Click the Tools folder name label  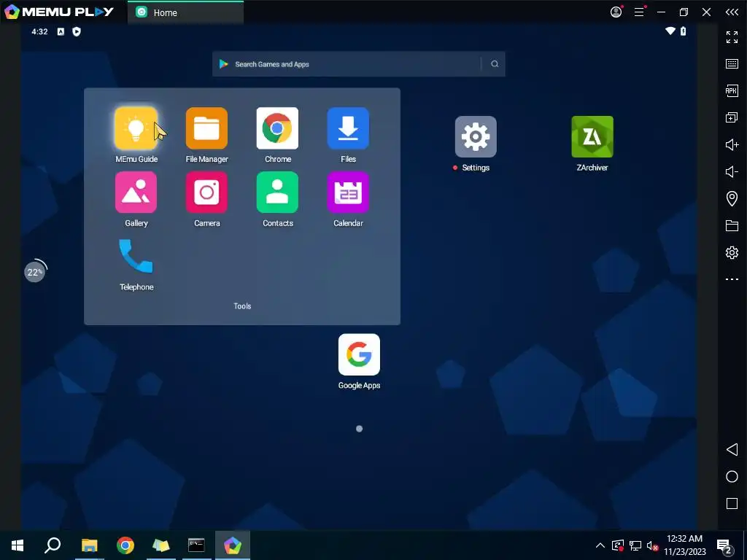pos(242,306)
